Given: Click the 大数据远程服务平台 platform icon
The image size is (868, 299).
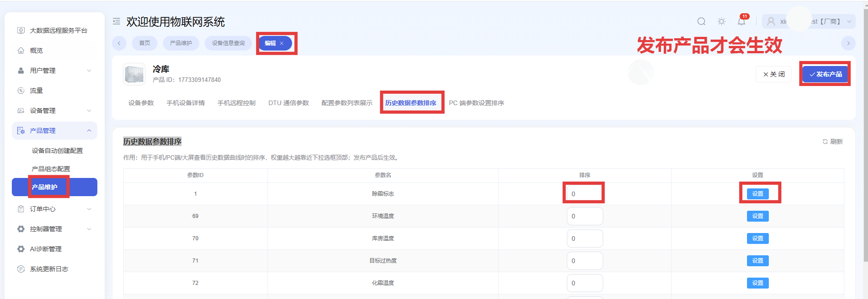Looking at the screenshot, I should click(x=21, y=30).
